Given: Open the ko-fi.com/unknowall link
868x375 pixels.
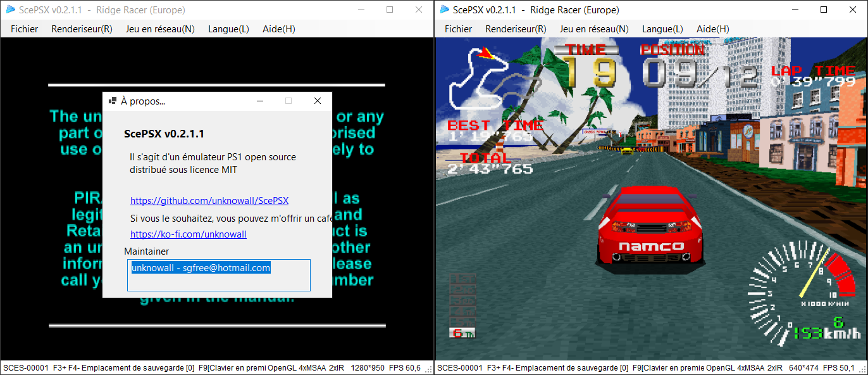Looking at the screenshot, I should point(189,234).
